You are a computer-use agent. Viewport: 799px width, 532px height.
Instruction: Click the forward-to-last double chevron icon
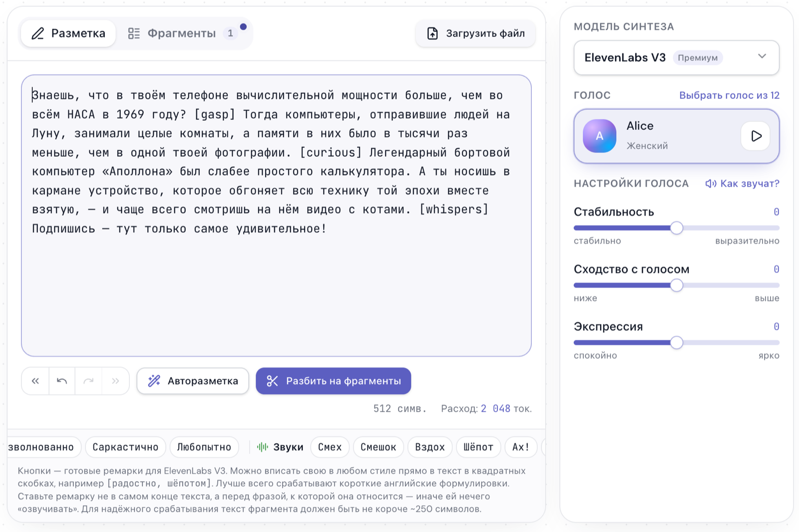click(115, 381)
